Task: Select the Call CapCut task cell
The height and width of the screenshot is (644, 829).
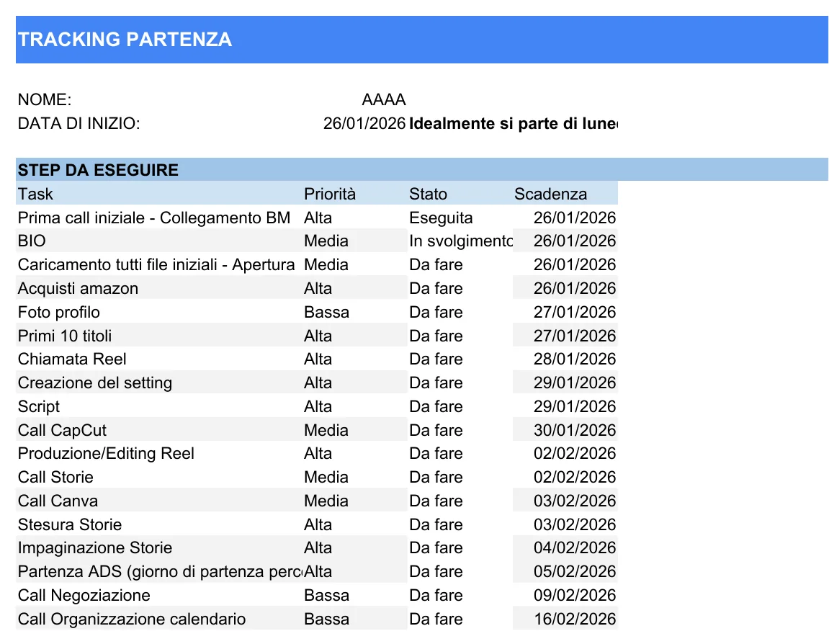Action: click(158, 430)
